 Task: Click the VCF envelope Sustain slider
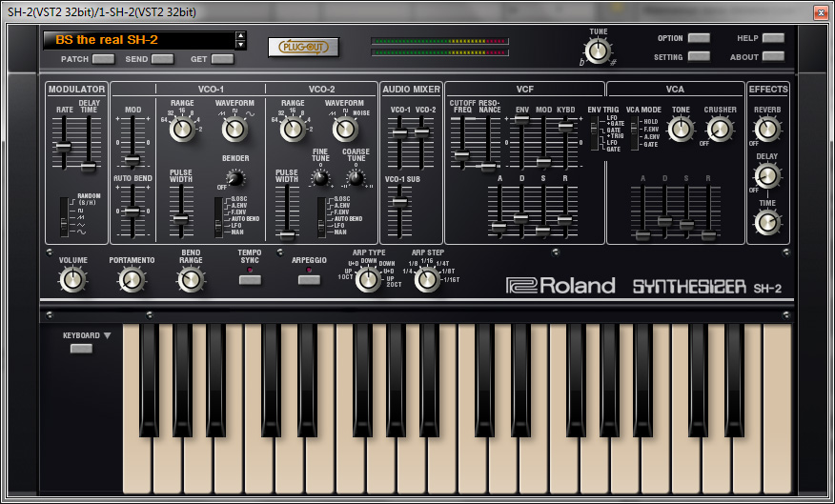coord(542,231)
